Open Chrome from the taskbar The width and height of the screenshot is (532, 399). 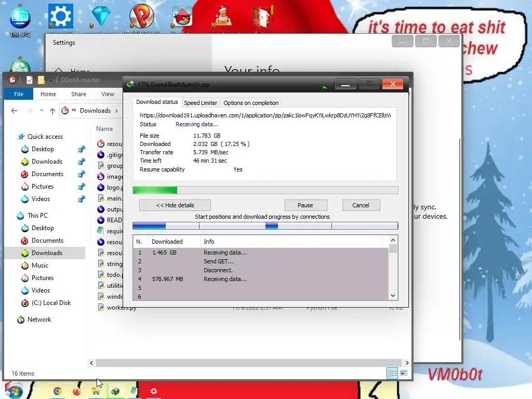tap(57, 391)
